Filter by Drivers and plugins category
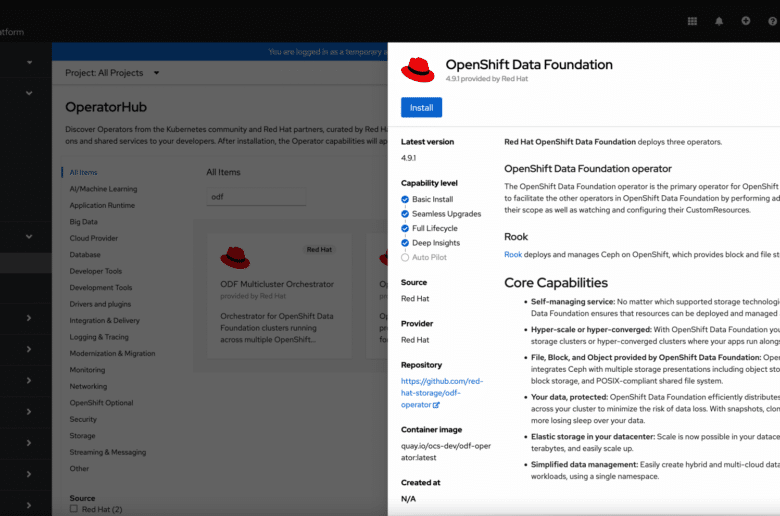780x516 pixels. point(100,304)
